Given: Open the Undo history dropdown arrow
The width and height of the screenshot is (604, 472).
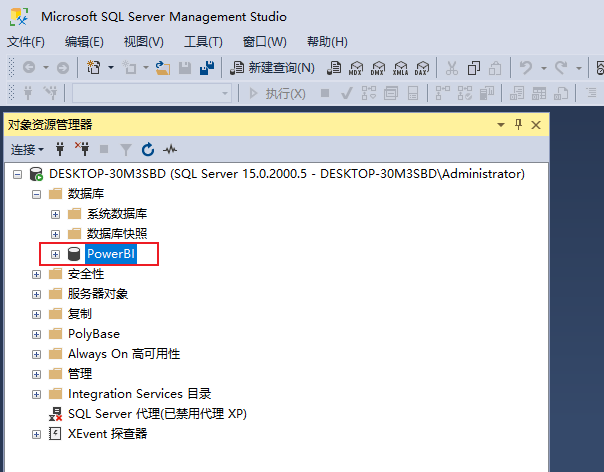Looking at the screenshot, I should [x=544, y=68].
